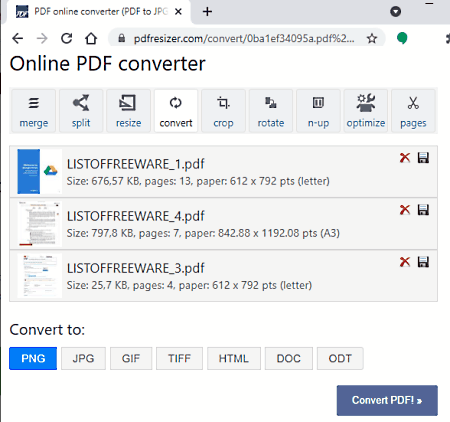The image size is (450, 422).
Task: Open the tab search dropdown
Action: 396,12
